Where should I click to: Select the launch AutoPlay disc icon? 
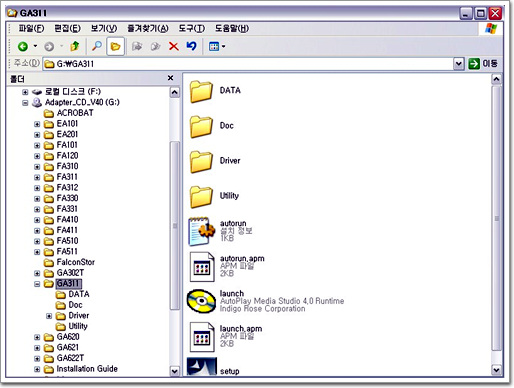[201, 301]
